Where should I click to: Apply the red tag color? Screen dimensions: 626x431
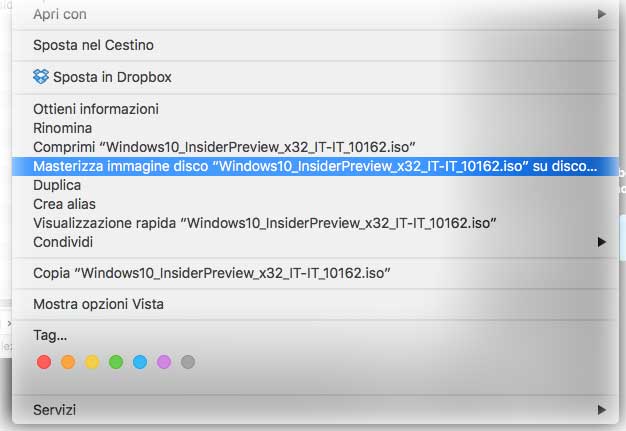pos(44,362)
